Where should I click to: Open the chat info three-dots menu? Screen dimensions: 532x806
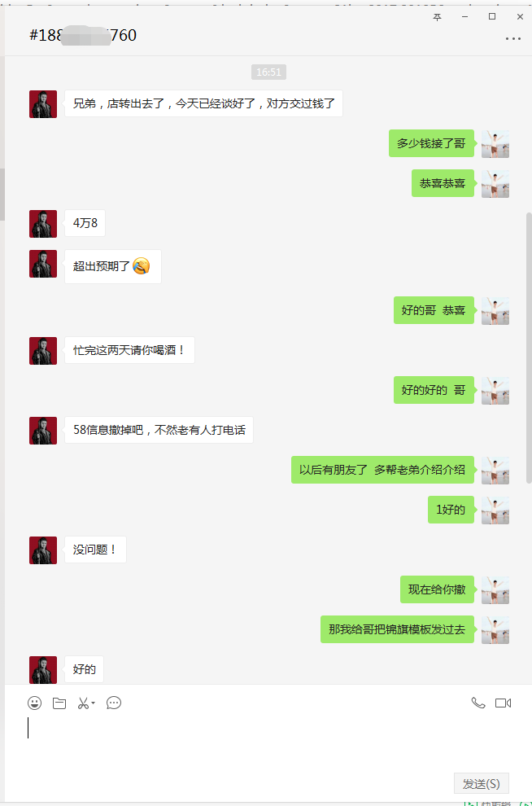[x=513, y=38]
